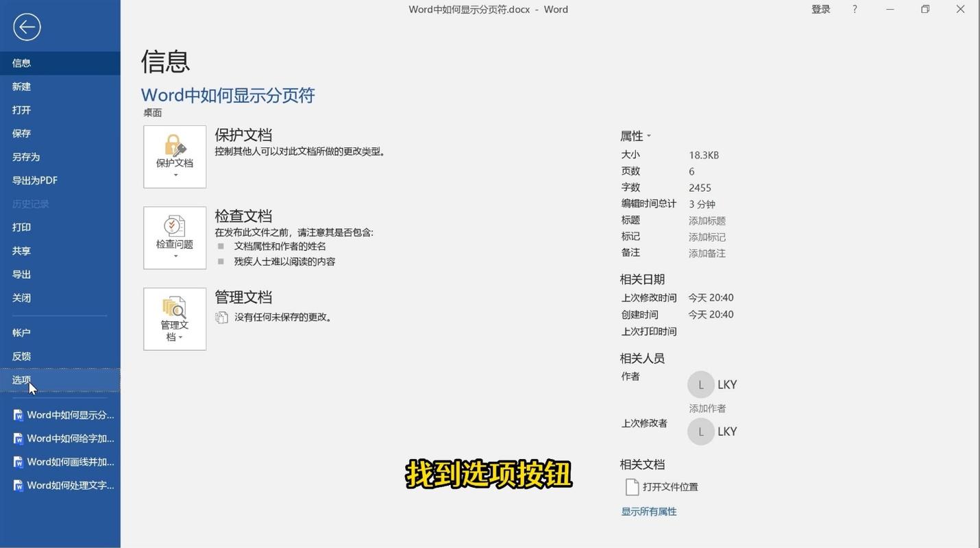Open recent file Word如何处理文字...

(x=60, y=486)
